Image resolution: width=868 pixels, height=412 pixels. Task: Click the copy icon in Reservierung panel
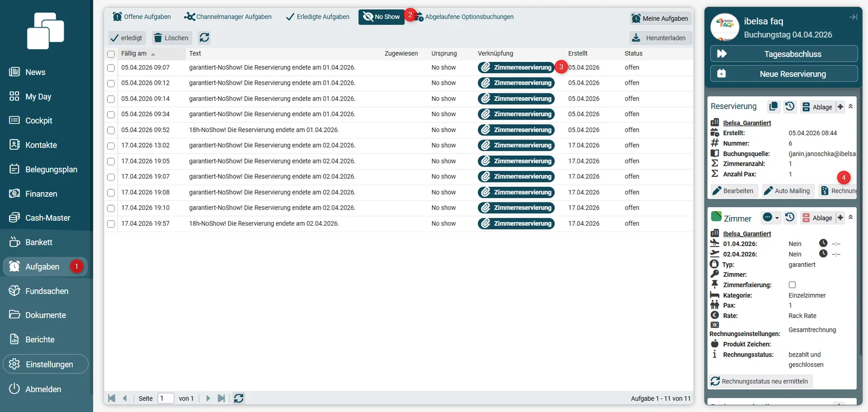[774, 106]
